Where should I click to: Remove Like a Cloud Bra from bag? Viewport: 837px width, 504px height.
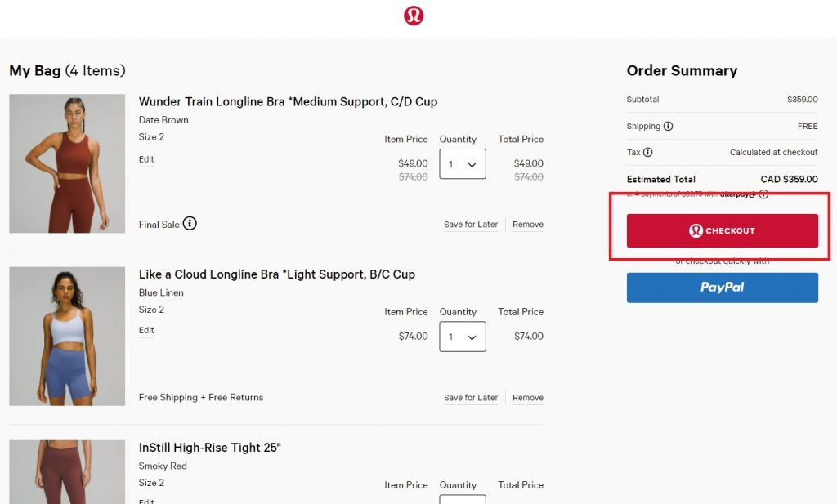[528, 398]
